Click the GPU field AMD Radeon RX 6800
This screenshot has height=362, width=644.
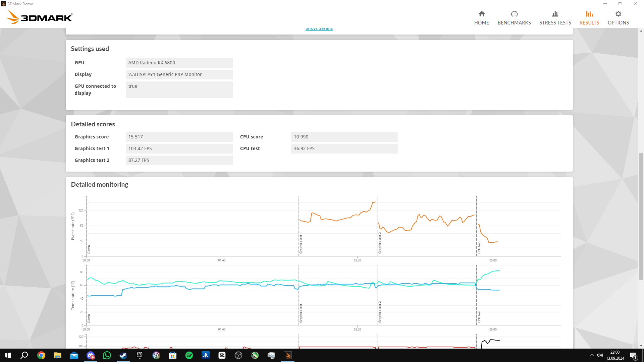179,63
